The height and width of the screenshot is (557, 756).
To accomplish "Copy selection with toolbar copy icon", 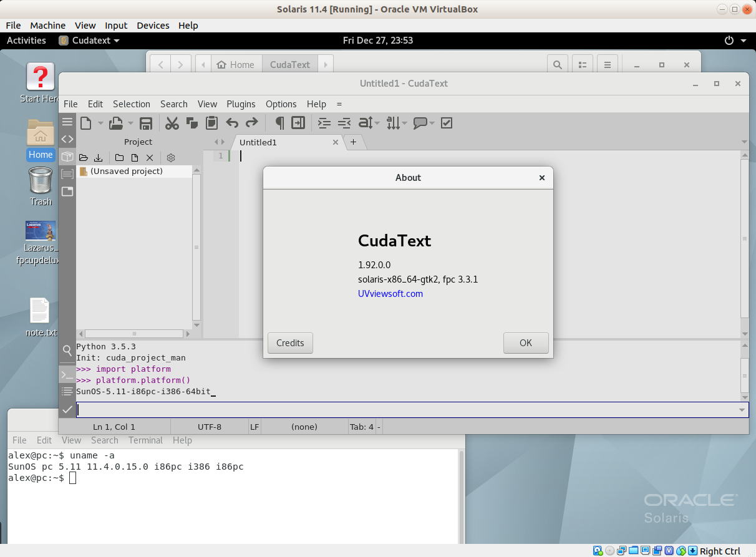I will (191, 123).
